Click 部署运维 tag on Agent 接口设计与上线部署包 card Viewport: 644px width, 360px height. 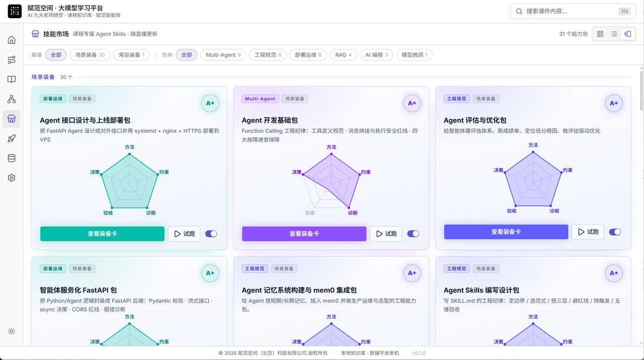coord(53,99)
